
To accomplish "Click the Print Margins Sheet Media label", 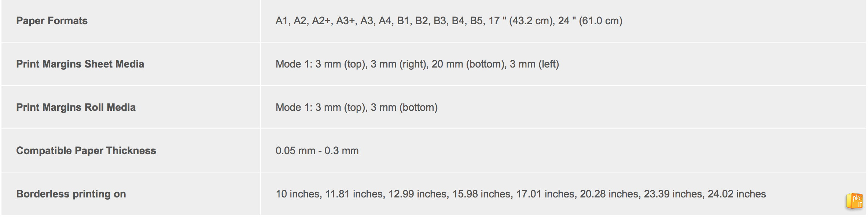I will [x=80, y=64].
